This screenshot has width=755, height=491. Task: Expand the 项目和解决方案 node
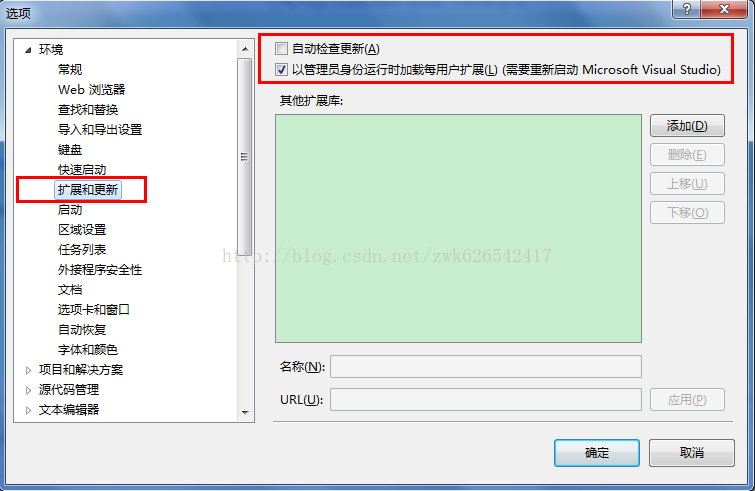tap(28, 370)
